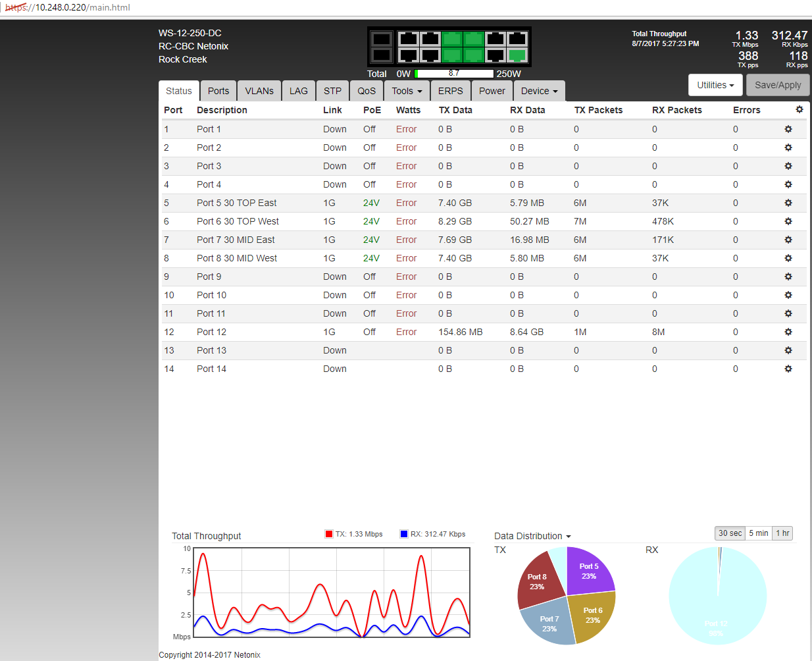Click the gear icon for Port 10 row
Image resolution: width=812 pixels, height=661 pixels.
click(788, 295)
